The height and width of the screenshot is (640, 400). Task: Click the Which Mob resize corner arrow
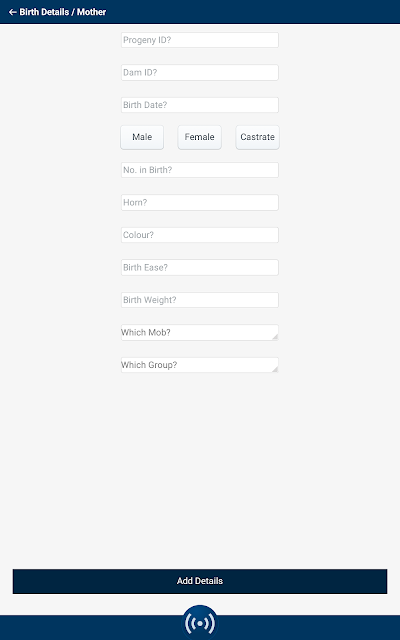[x=275, y=337]
